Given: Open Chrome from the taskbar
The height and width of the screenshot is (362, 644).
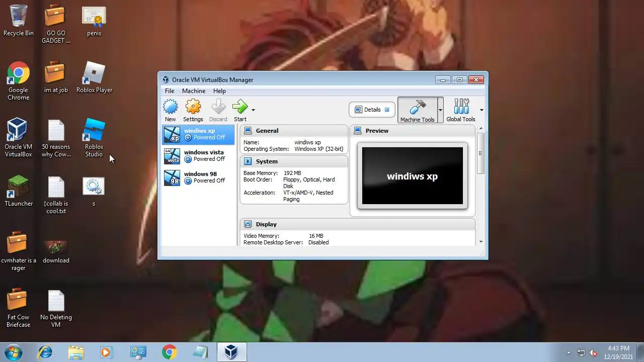Looking at the screenshot, I should pyautogui.click(x=169, y=352).
